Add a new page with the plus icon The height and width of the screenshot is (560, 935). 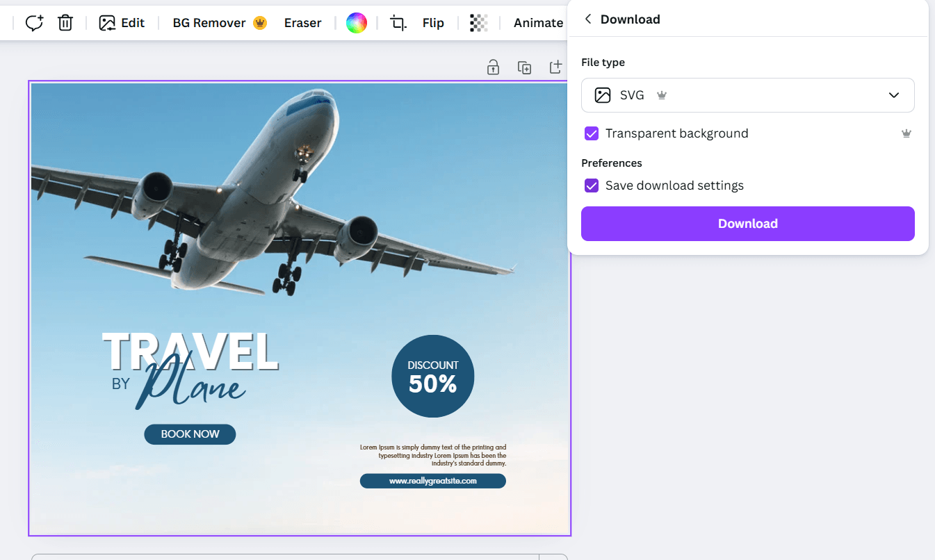[555, 67]
